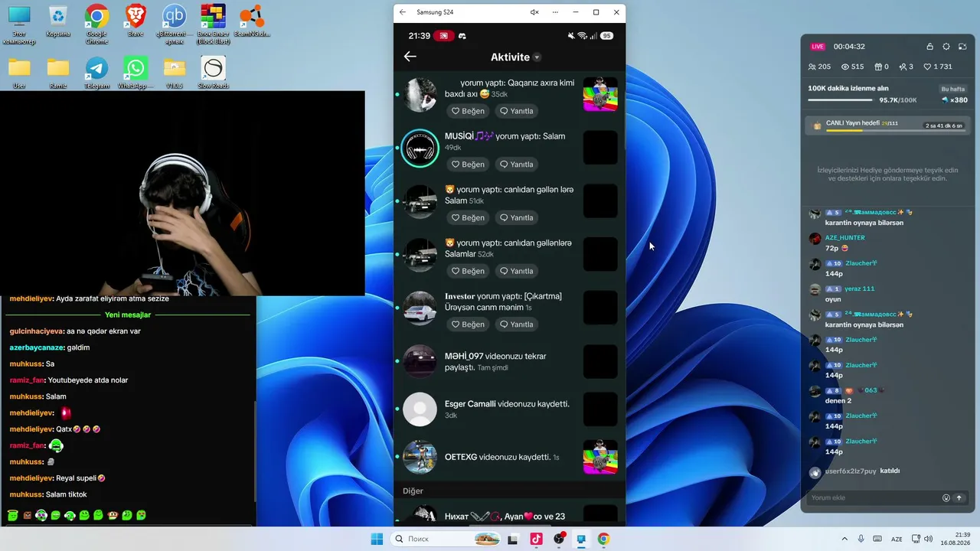Screen dimensions: 980x551
Task: Open Telegram desktop shortcut
Action: pos(96,73)
